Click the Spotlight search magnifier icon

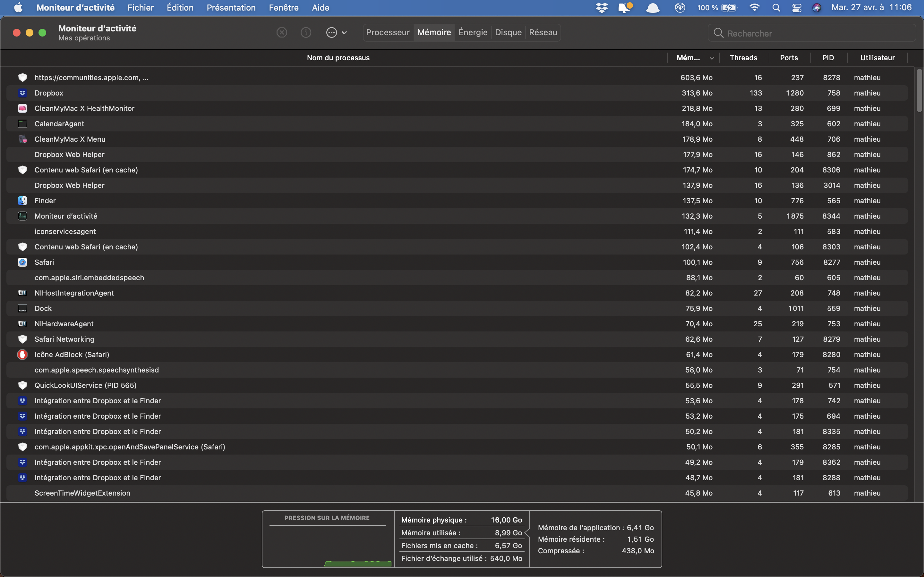[x=776, y=8]
